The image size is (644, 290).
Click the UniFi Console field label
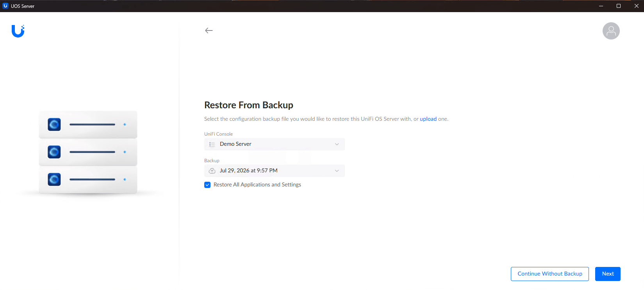pos(218,134)
